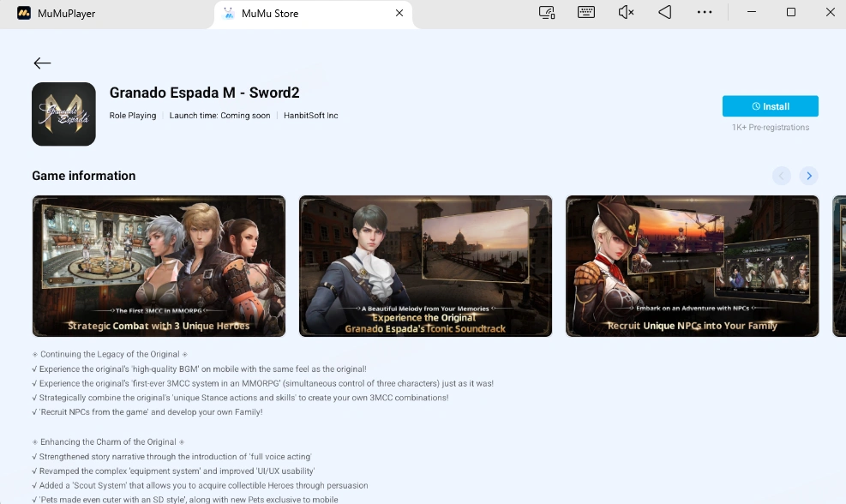The width and height of the screenshot is (846, 504).
Task: Click the full voice acting description line
Action: (171, 457)
